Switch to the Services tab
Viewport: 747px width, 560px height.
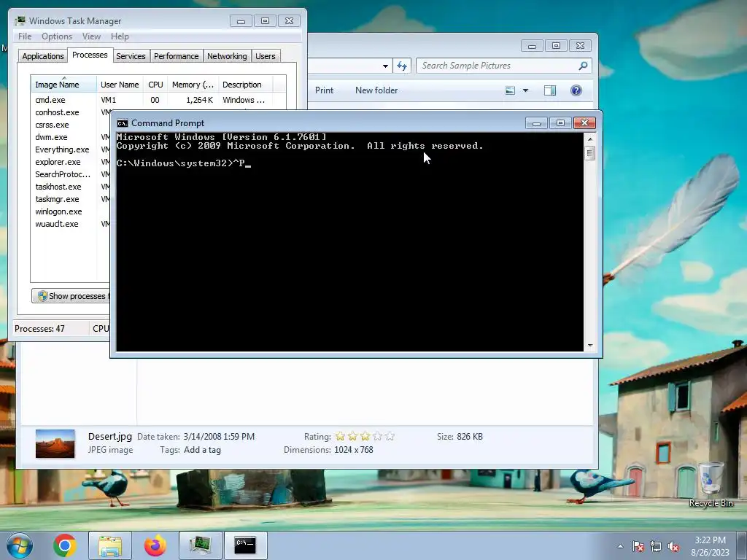click(131, 56)
